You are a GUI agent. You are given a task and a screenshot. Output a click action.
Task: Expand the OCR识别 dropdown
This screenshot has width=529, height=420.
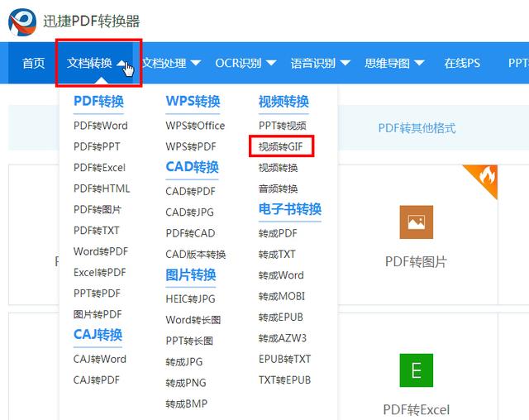click(245, 63)
